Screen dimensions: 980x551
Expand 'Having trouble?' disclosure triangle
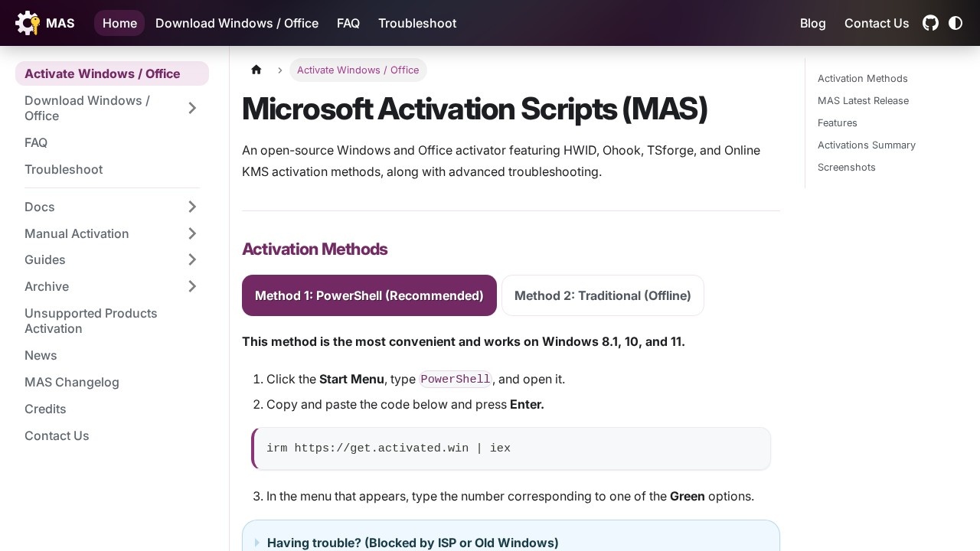pyautogui.click(x=257, y=543)
